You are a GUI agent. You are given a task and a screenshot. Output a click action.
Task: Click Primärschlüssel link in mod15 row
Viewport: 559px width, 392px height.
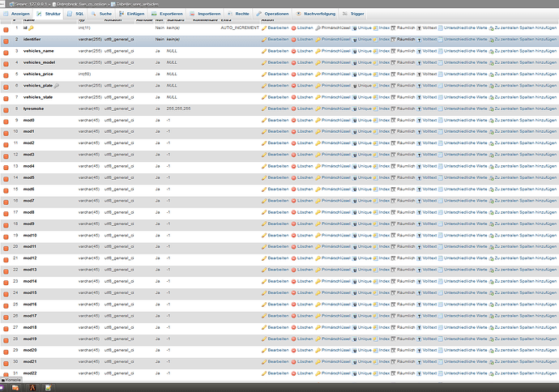pyautogui.click(x=336, y=292)
